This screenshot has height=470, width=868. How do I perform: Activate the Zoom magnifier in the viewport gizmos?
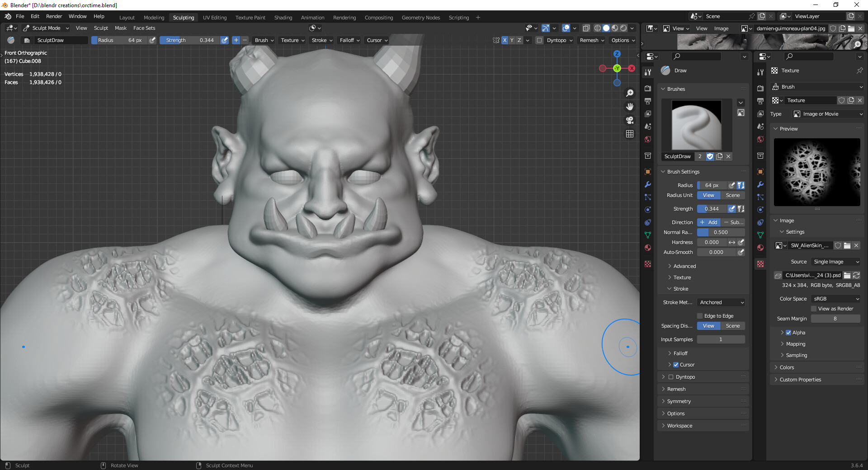pos(630,93)
